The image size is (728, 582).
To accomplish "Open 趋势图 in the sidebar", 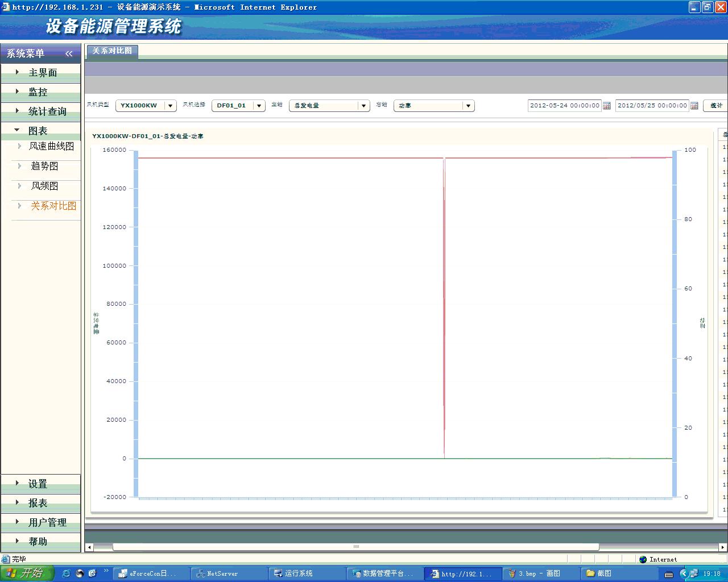I will tap(44, 166).
